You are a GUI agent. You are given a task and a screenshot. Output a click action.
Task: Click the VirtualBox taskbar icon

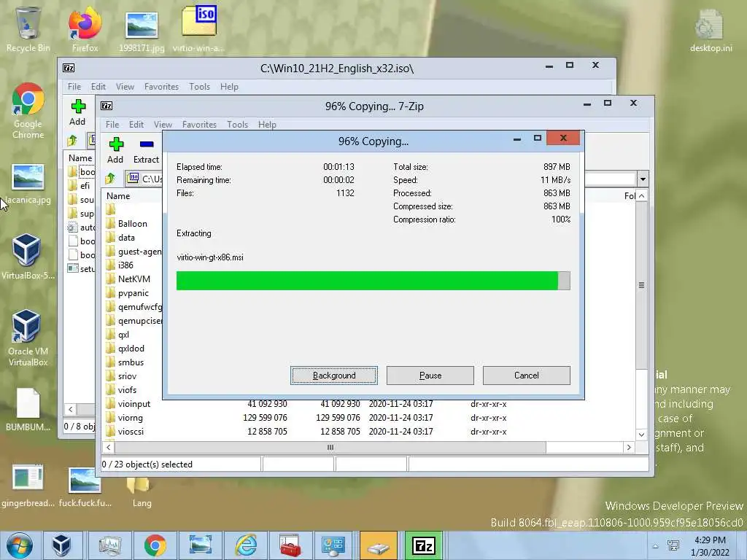coord(62,545)
